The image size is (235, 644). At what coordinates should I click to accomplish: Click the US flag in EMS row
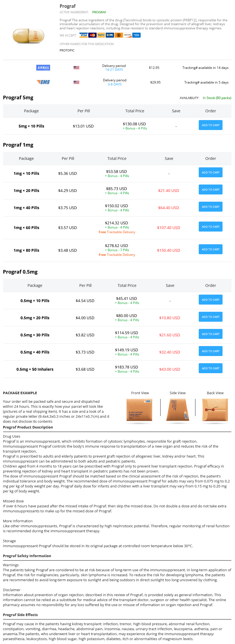coord(76,82)
